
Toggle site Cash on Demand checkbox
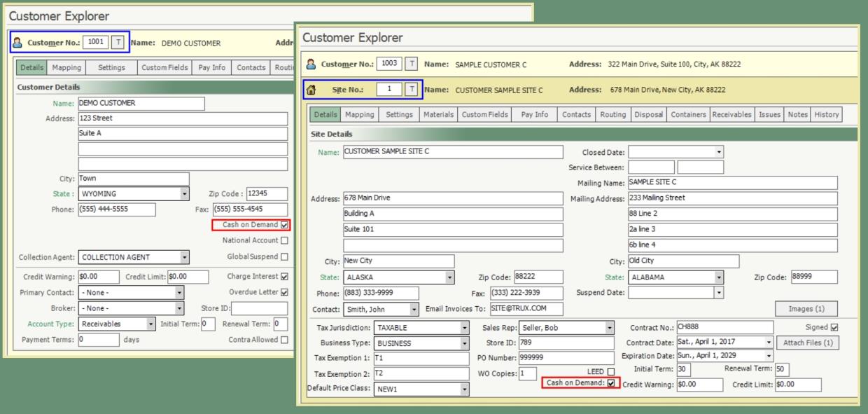[611, 384]
